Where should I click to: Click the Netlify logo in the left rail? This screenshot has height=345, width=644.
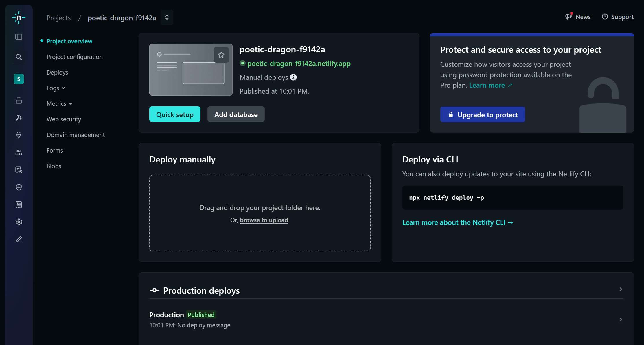pyautogui.click(x=19, y=18)
